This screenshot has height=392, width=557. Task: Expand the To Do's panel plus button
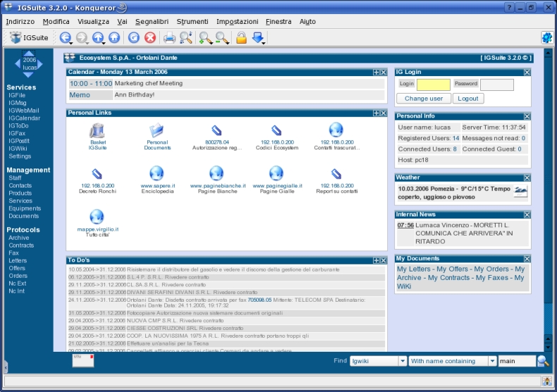[377, 261]
